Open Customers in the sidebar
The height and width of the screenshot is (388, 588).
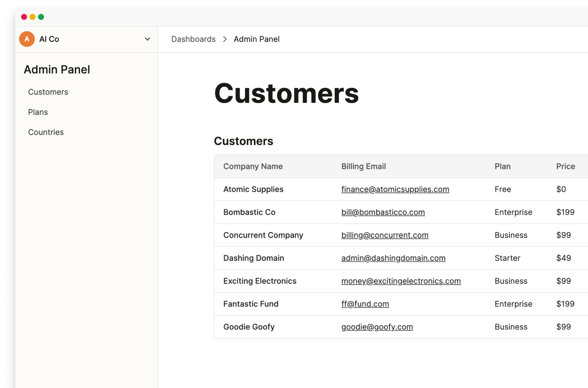click(x=48, y=92)
